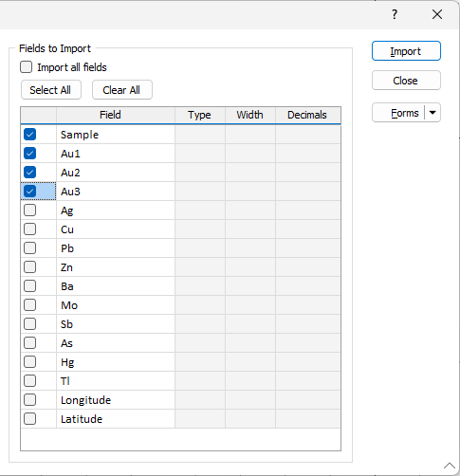460x476 pixels.
Task: Open the Forms dropdown arrow
Action: pos(432,113)
